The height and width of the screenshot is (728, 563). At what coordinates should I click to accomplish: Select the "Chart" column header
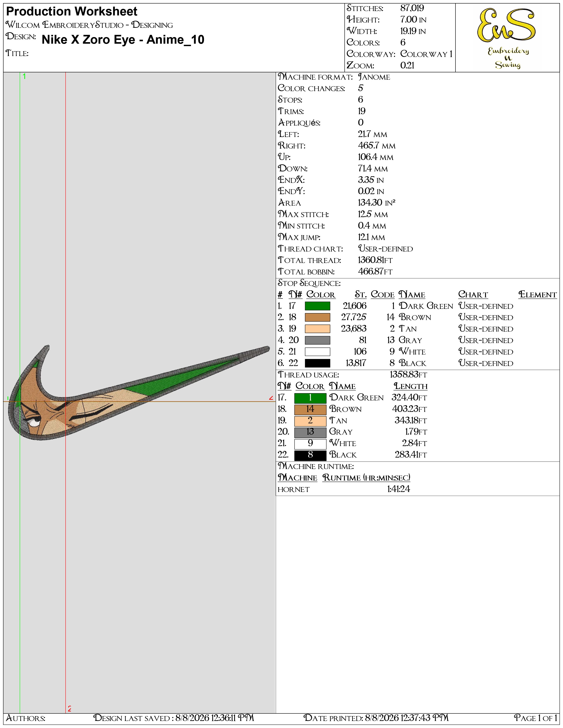pos(473,295)
